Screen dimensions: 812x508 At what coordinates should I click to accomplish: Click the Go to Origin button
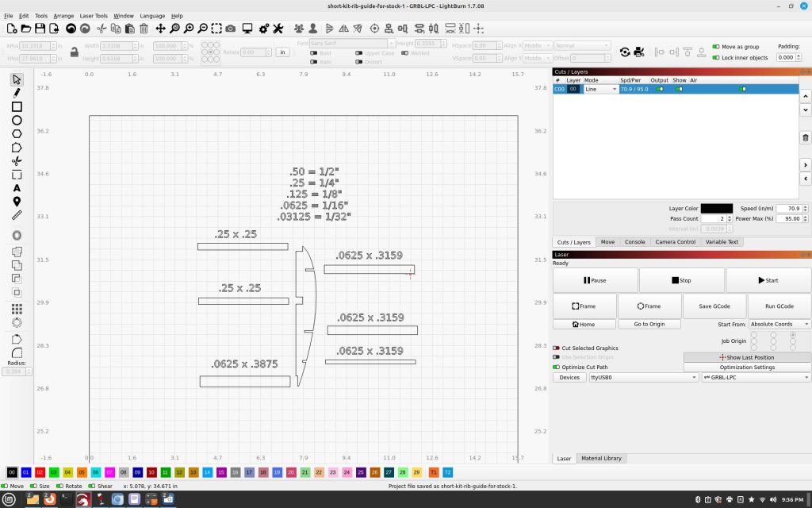coord(649,324)
